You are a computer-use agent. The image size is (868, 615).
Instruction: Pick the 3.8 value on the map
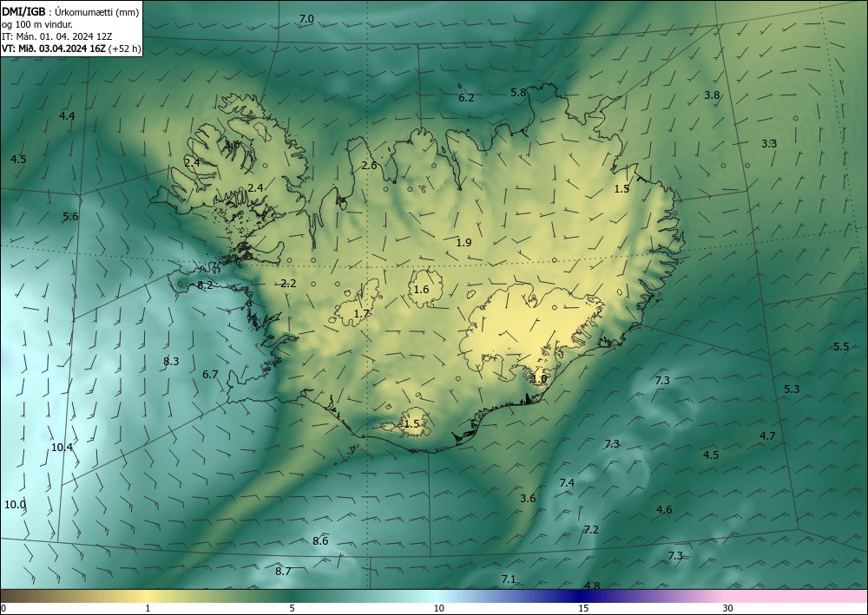(x=712, y=95)
